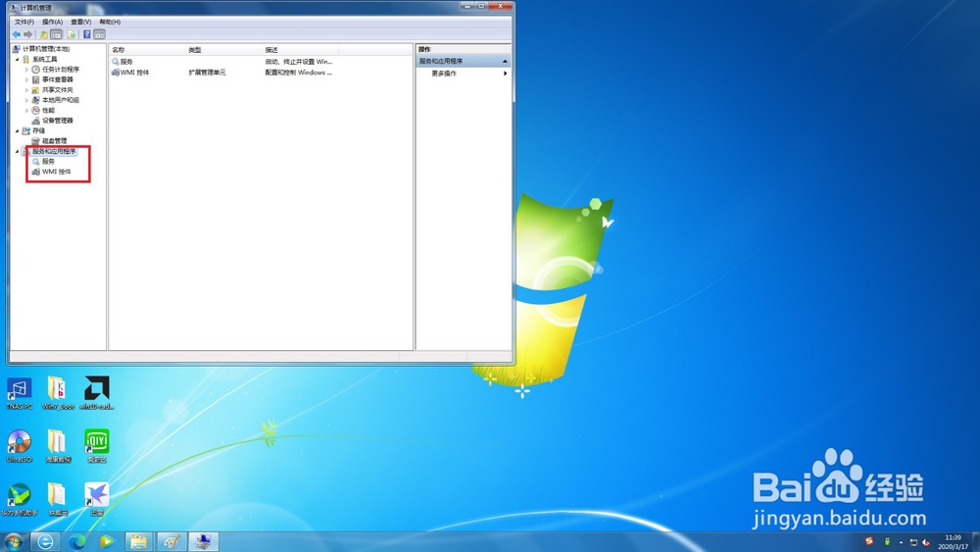Open the green bird shortcut below UltraISO
This screenshot has height=552, width=980.
point(20,499)
